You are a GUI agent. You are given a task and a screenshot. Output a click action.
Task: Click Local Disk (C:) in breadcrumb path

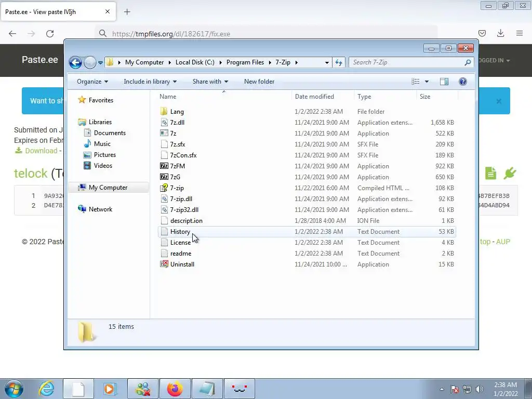195,62
